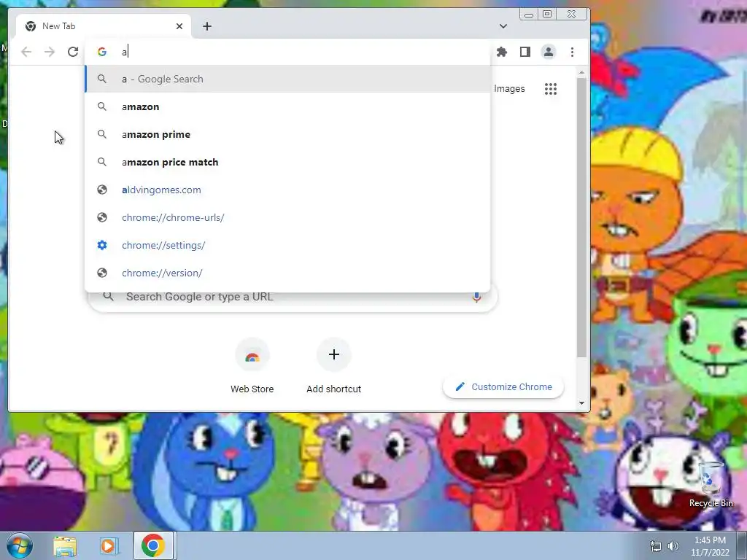Viewport: 747px width, 560px height.
Task: Open the aldvingomes.com suggestion
Action: pyautogui.click(x=287, y=190)
